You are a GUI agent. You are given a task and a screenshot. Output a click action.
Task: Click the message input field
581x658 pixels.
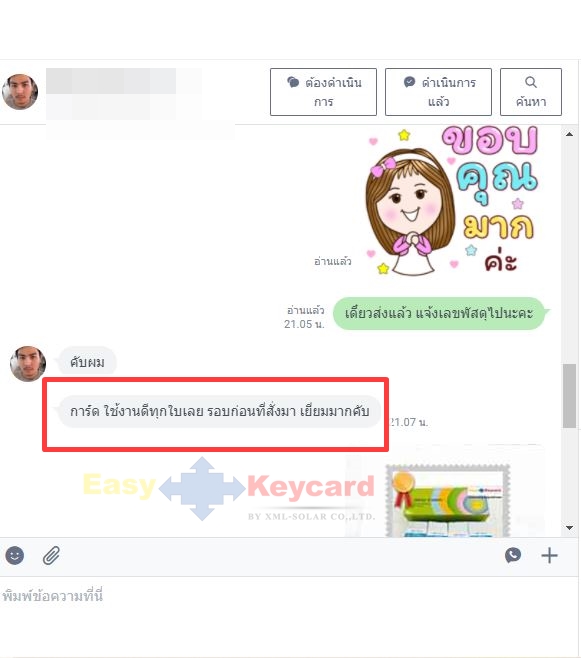289,615
